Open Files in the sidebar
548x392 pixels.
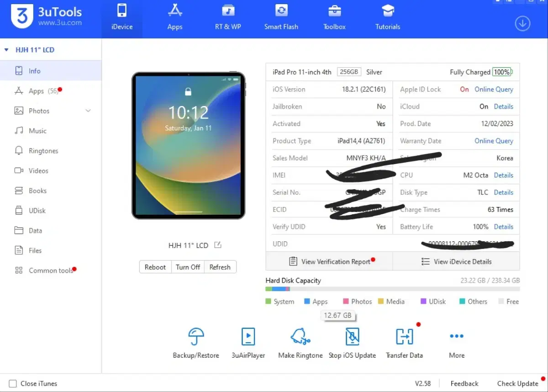pyautogui.click(x=51, y=250)
